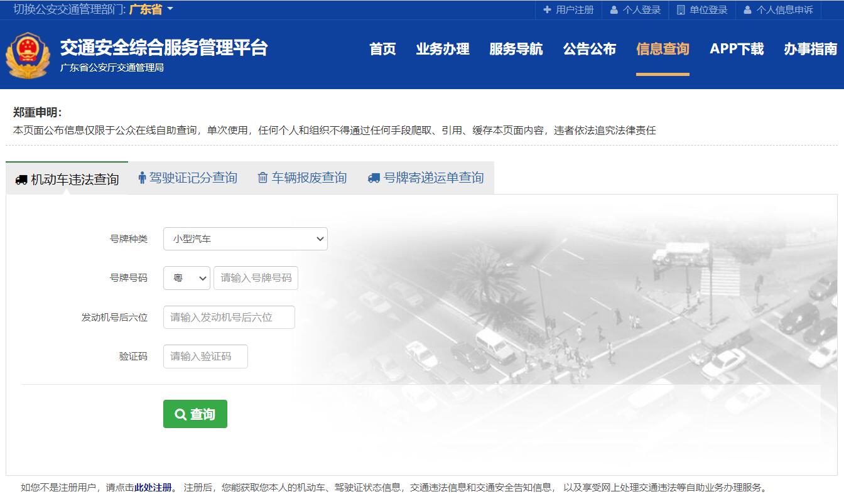
Task: Click the trash icon on 车辆报废查询 tab
Action: [x=262, y=178]
